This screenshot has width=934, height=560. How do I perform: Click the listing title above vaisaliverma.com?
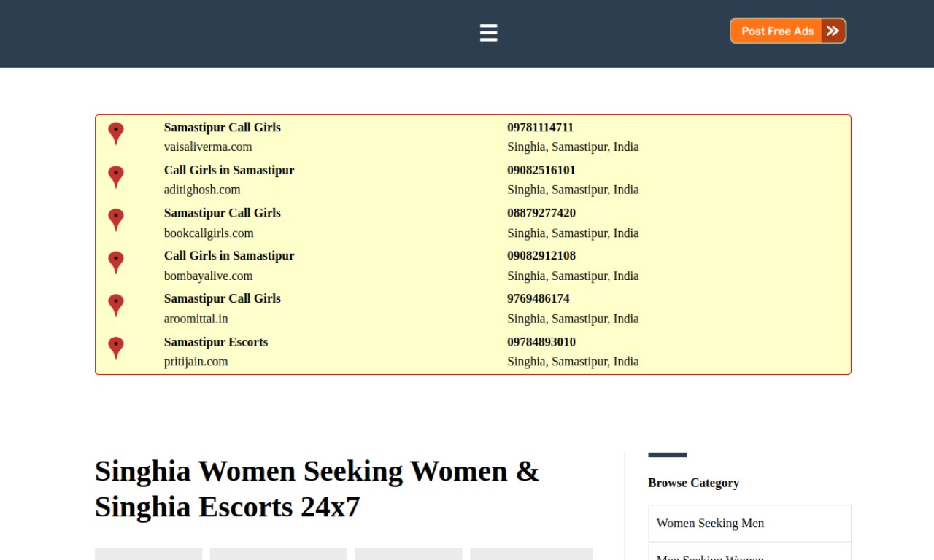[x=223, y=128]
